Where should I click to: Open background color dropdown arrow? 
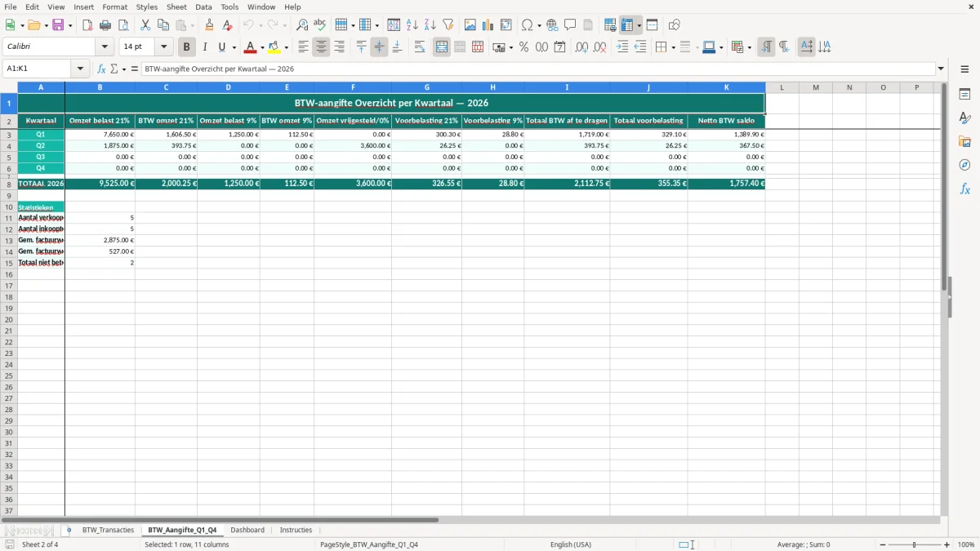point(286,47)
